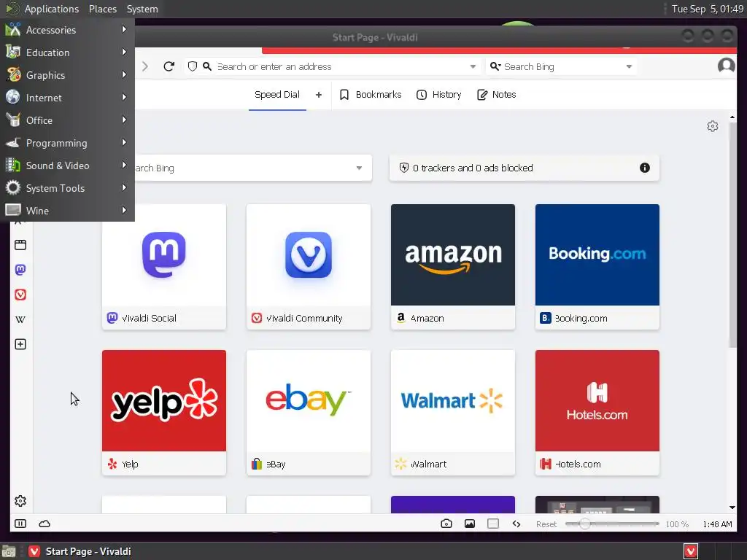
Task: Add a new web panel
Action: point(20,344)
